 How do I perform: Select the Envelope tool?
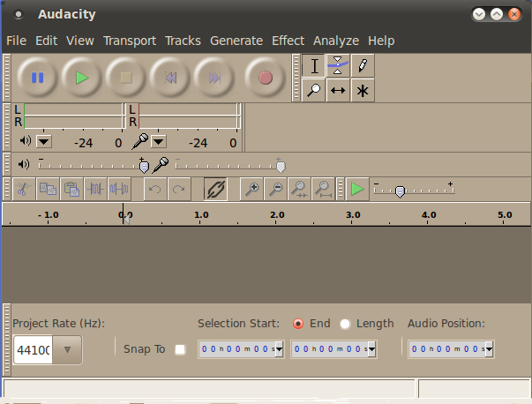338,66
